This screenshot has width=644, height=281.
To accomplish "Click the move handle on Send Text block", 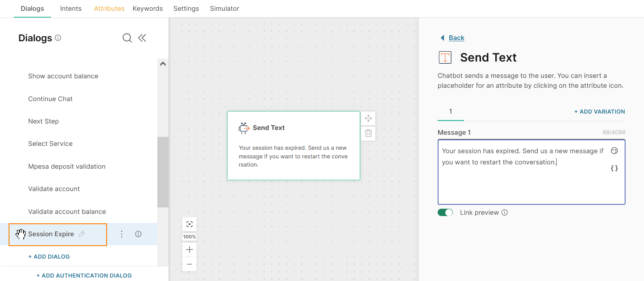I will coord(368,118).
